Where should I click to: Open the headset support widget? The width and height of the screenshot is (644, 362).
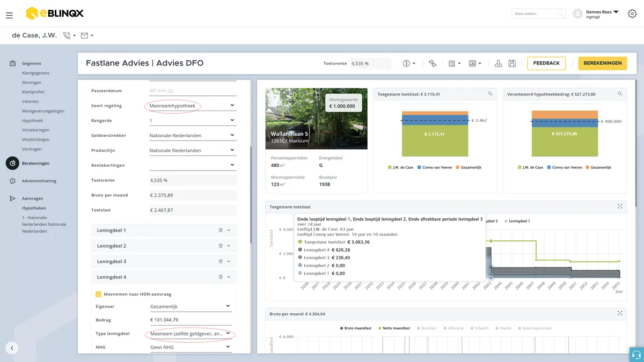click(636, 354)
